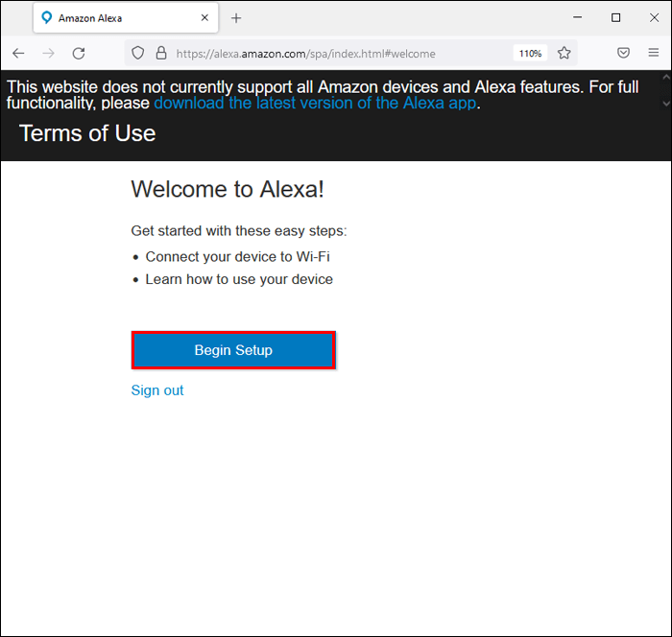Viewport: 672px width, 637px height.
Task: Open the tracking protection shield icon
Action: [x=137, y=53]
